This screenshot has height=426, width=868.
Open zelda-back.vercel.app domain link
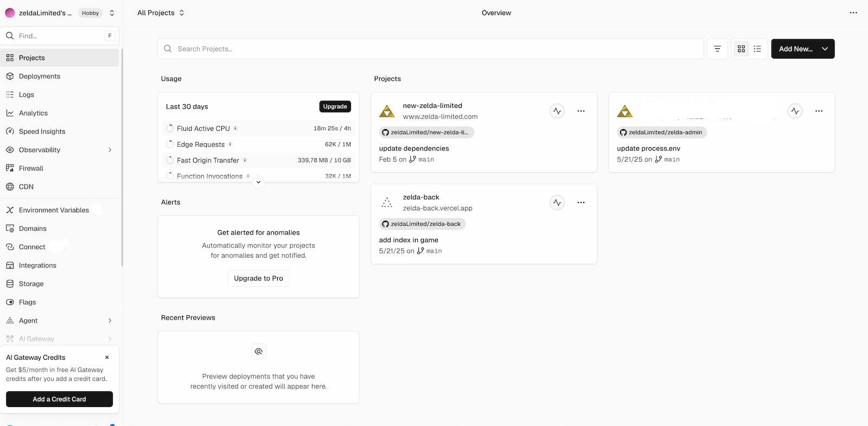pyautogui.click(x=437, y=208)
